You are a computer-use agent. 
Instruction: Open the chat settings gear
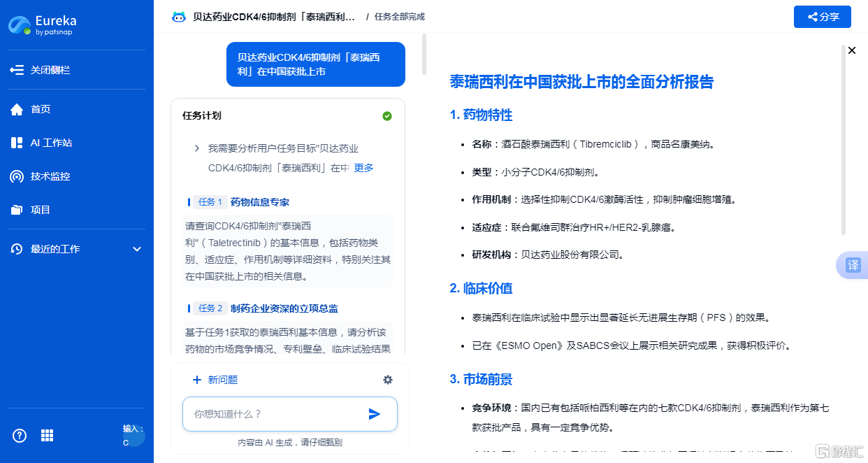click(388, 380)
